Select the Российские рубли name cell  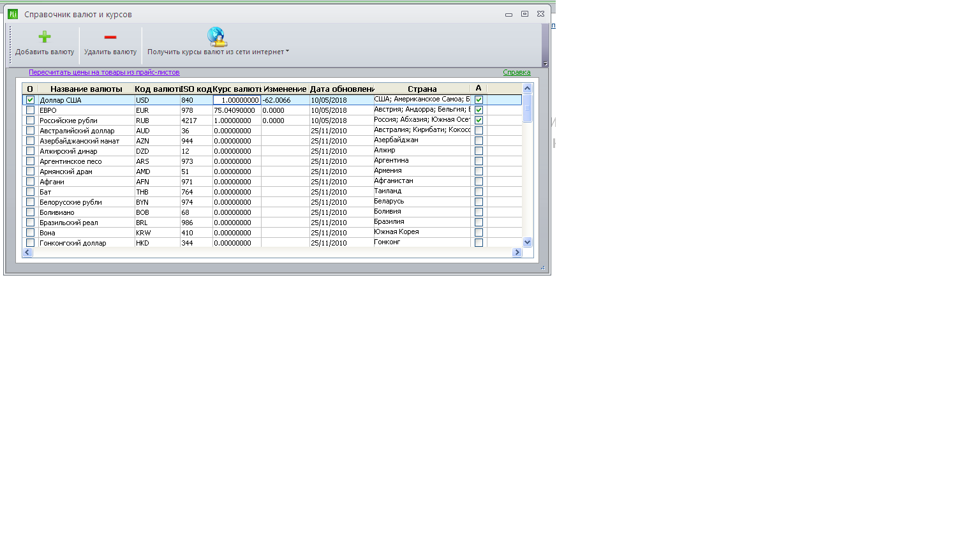86,121
